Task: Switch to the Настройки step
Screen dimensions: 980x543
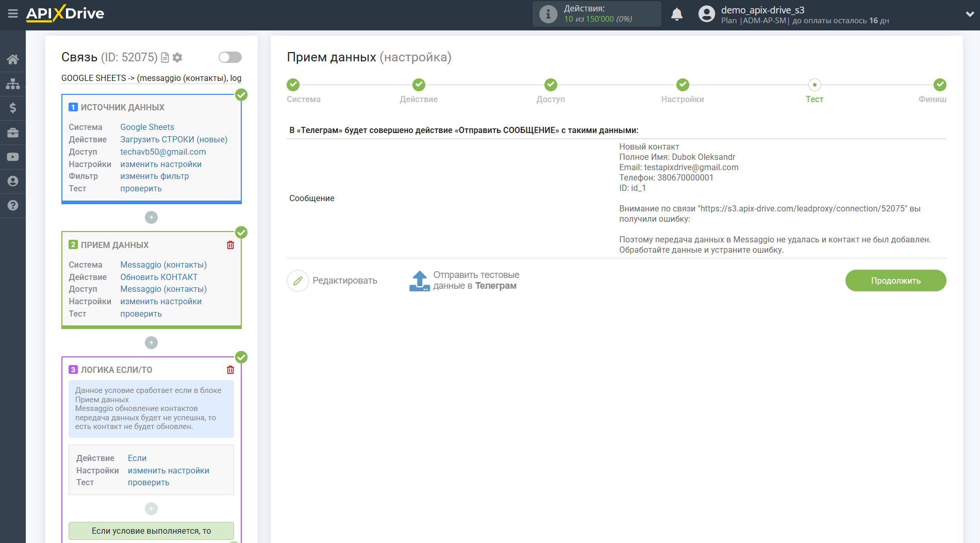Action: [x=682, y=85]
